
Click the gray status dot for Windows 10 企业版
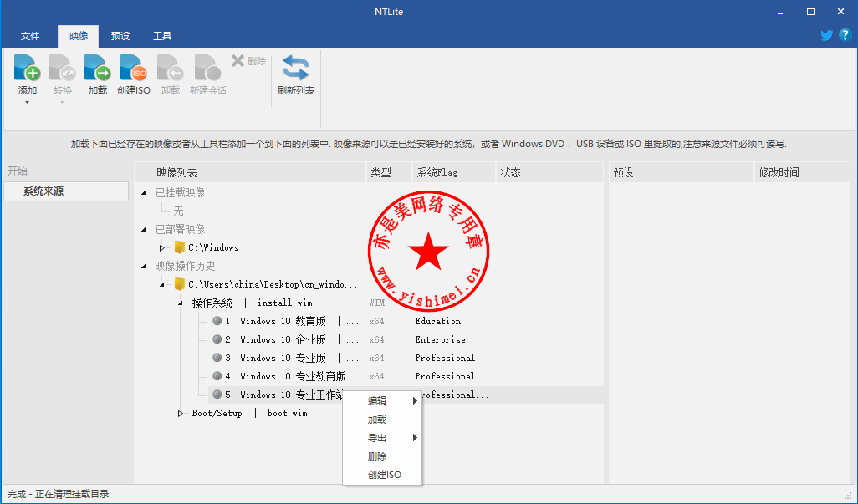pos(217,339)
